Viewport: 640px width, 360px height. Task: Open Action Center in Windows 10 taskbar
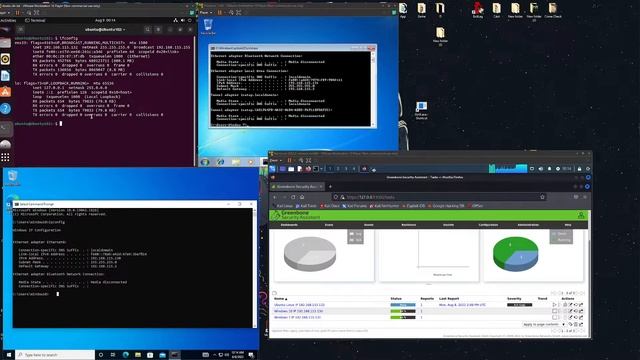point(251,355)
